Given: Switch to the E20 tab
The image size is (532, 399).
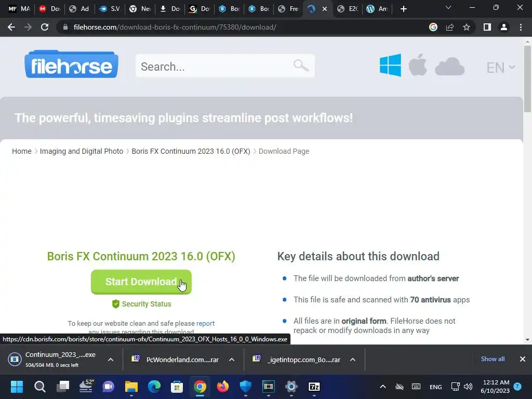Looking at the screenshot, I should click(348, 9).
